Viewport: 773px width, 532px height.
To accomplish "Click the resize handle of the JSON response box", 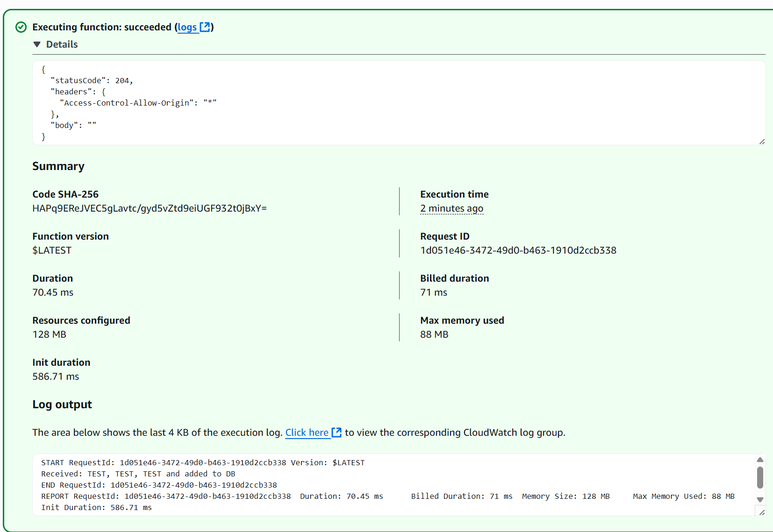I will click(x=762, y=142).
